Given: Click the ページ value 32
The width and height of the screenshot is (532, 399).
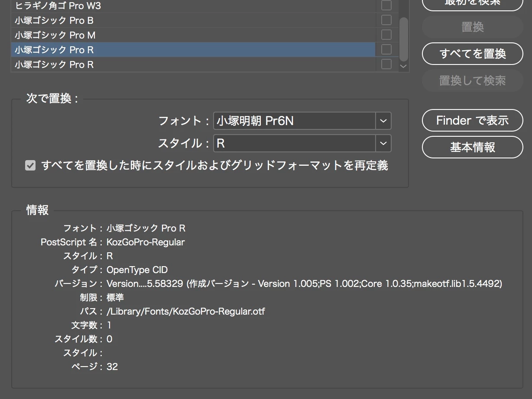Looking at the screenshot, I should pyautogui.click(x=112, y=367).
